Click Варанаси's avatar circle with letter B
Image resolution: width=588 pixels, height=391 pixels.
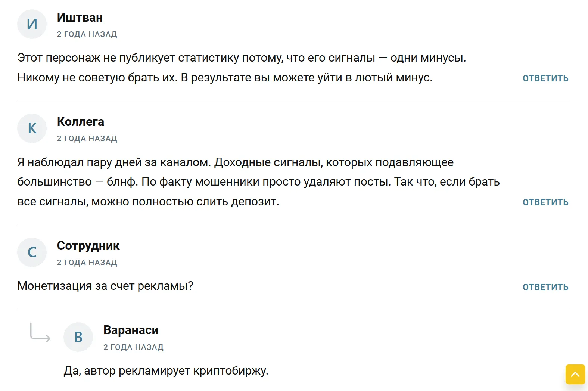coord(78,337)
